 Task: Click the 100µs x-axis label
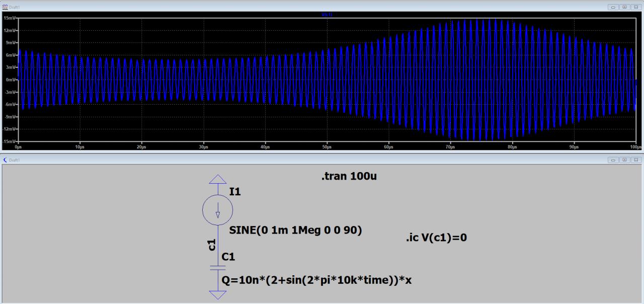pos(636,147)
